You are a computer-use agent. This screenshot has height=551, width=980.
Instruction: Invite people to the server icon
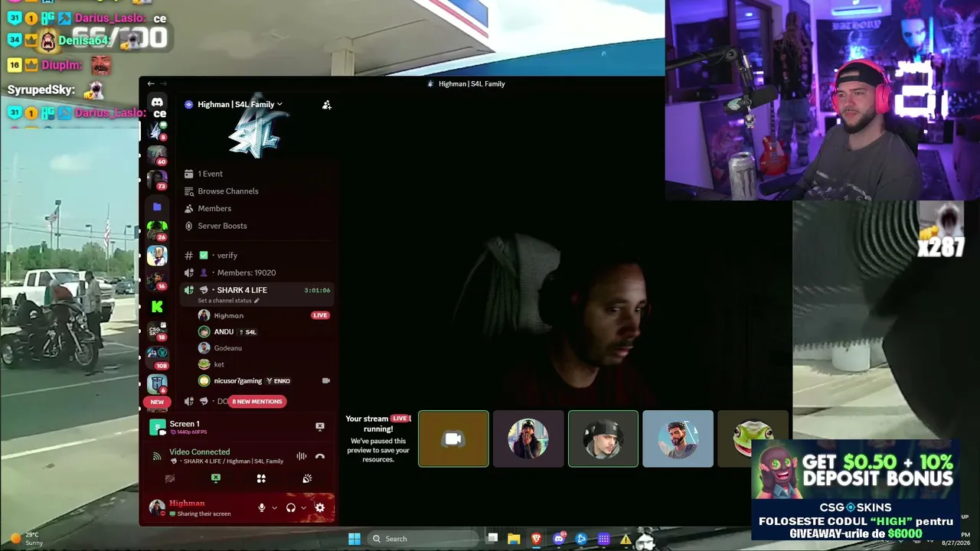[x=327, y=105]
